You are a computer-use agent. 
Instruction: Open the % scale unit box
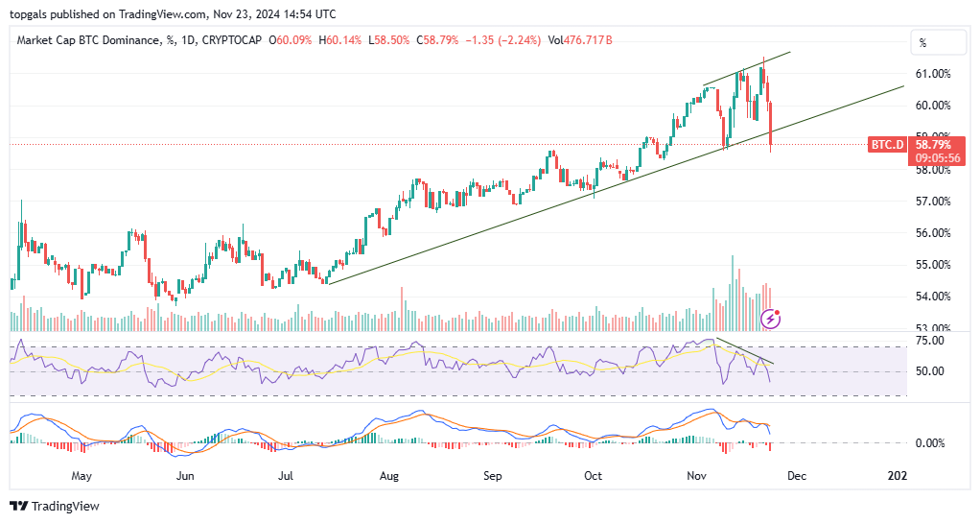(x=938, y=42)
